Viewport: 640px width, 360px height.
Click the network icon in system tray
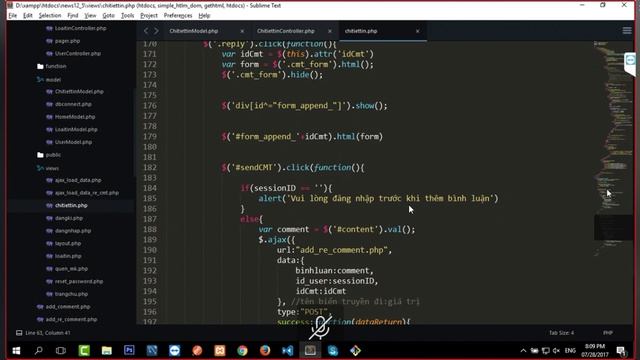click(x=546, y=351)
